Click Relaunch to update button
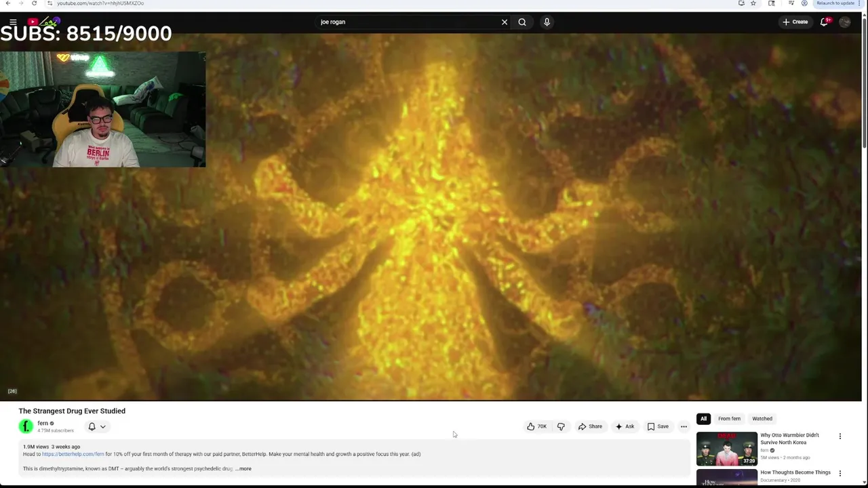 [x=837, y=3]
